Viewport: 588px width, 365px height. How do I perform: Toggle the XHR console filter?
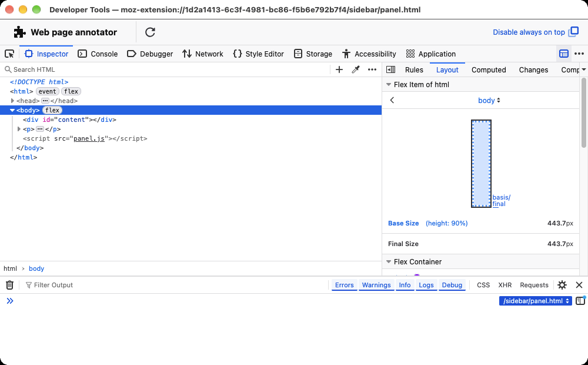point(505,285)
